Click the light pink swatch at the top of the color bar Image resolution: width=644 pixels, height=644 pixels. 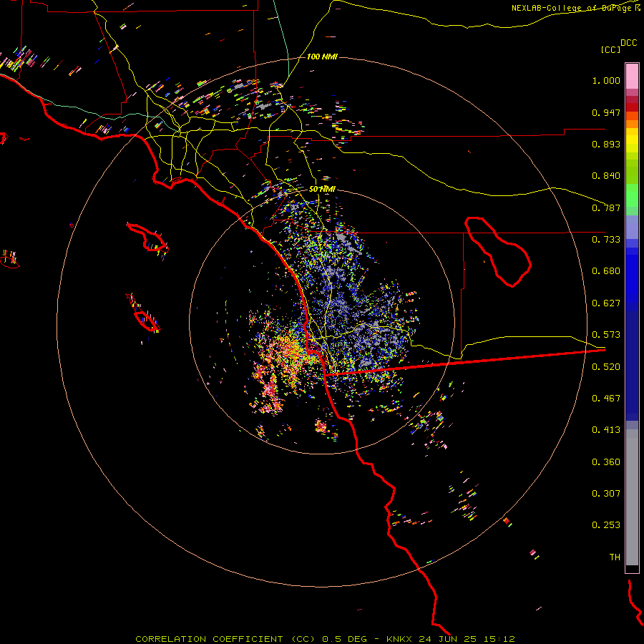click(632, 77)
